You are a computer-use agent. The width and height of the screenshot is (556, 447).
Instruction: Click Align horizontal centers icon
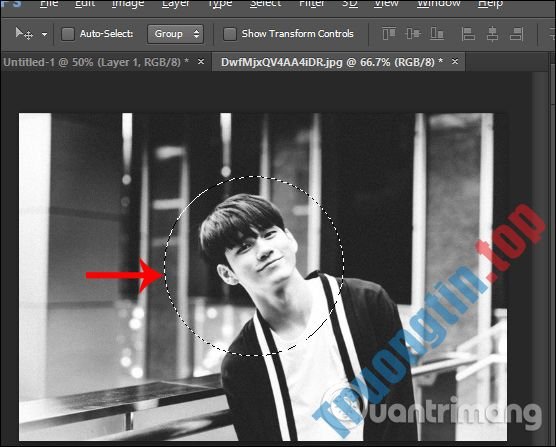(x=492, y=34)
